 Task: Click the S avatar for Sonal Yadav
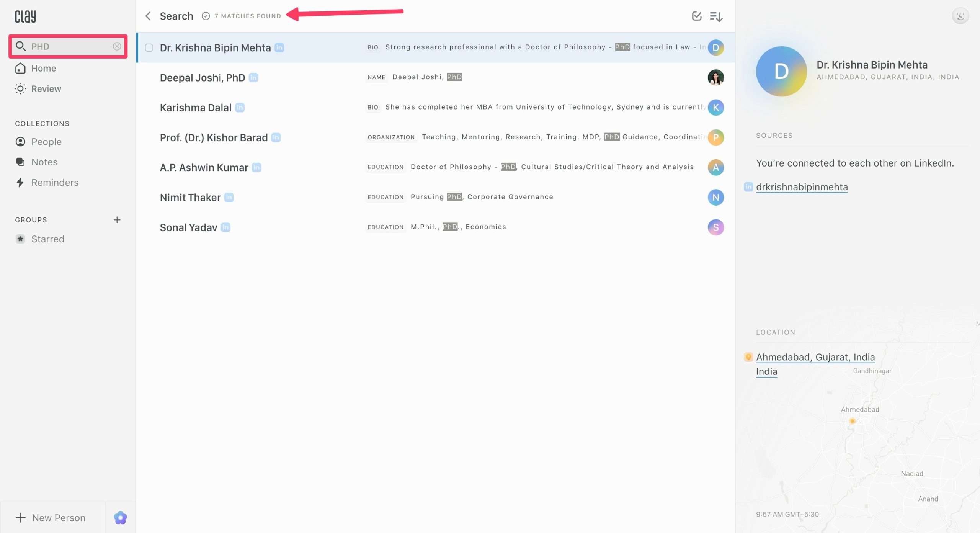coord(715,227)
